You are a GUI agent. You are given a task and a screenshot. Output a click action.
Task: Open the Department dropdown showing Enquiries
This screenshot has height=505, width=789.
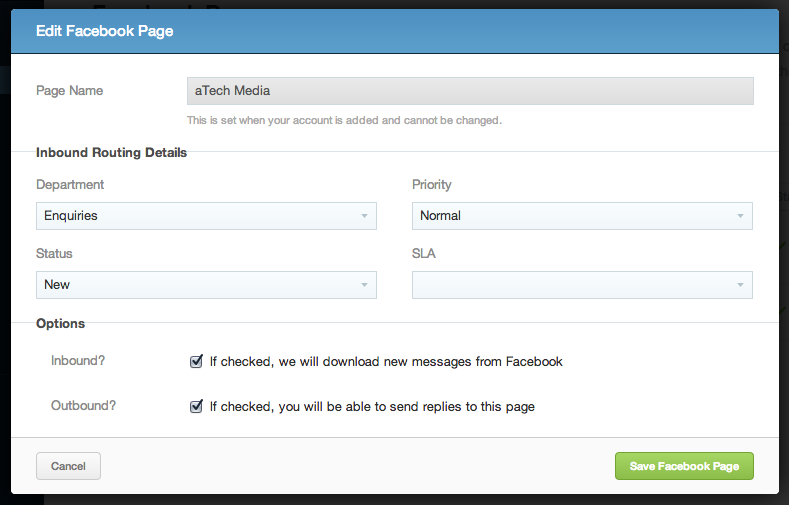(206, 216)
